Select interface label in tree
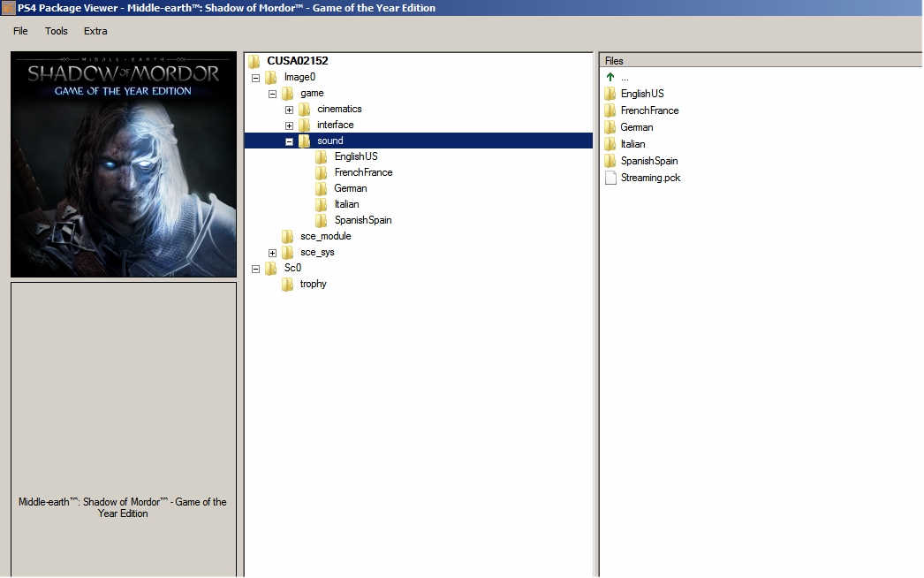The width and height of the screenshot is (924, 578). [x=336, y=125]
